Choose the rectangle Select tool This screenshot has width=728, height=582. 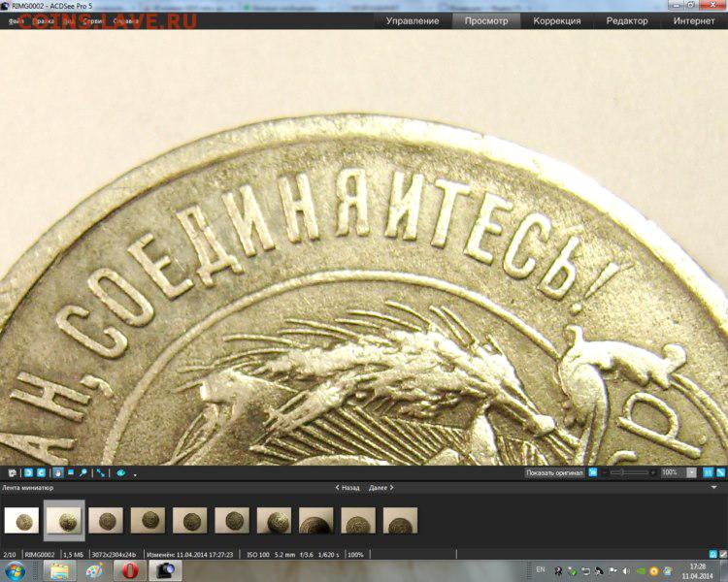pos(71,473)
